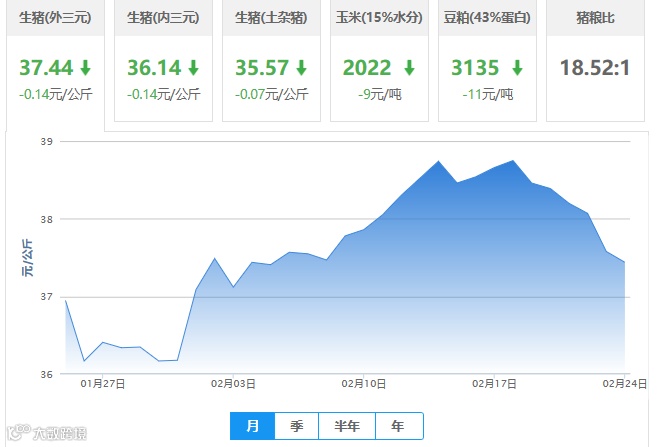
Task: Click the 02月03日 x-axis date label
Action: pos(233,384)
